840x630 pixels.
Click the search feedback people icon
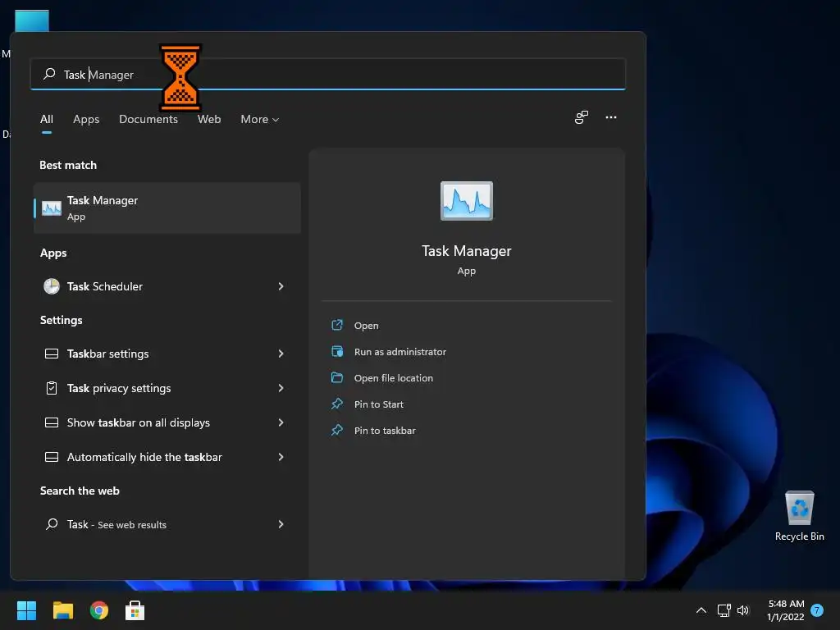pyautogui.click(x=582, y=117)
